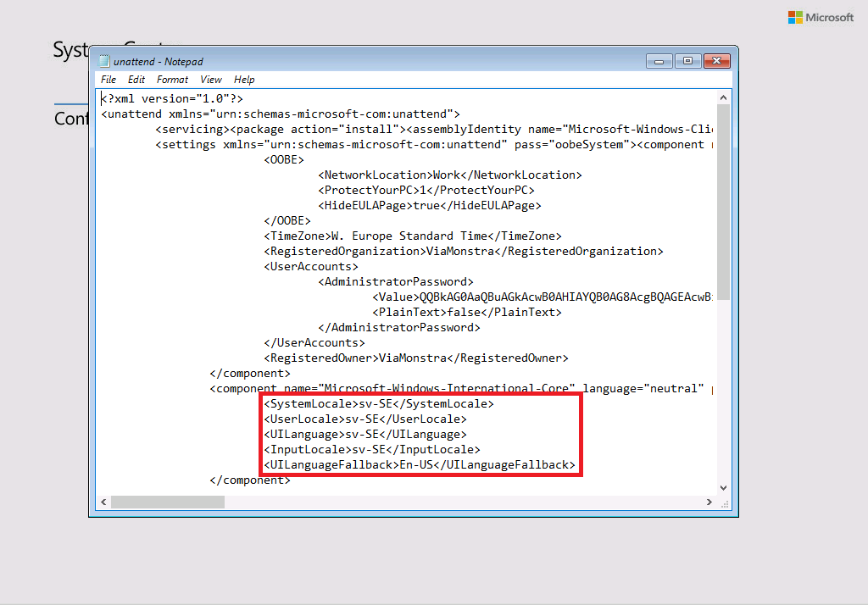Close the unattend Notepad window
868x605 pixels.
tap(717, 61)
